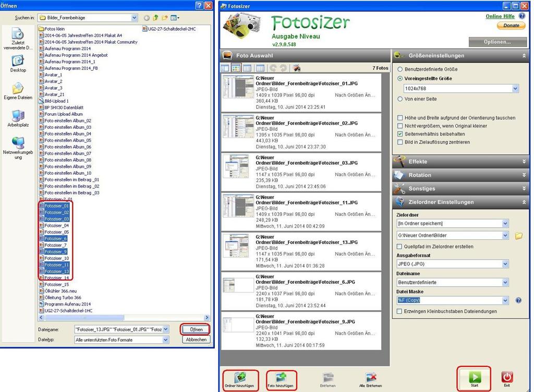Screen dimensions: 534x392
Task: Click the Alle Entfernen icon
Action: [371, 377]
